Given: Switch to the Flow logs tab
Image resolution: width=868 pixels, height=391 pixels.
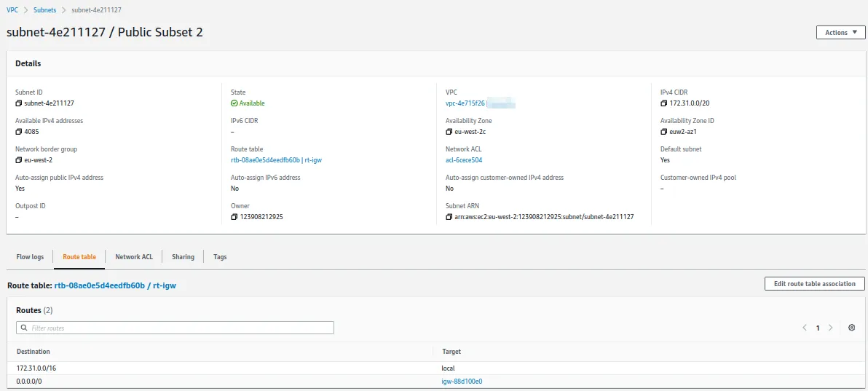Looking at the screenshot, I should pos(30,257).
